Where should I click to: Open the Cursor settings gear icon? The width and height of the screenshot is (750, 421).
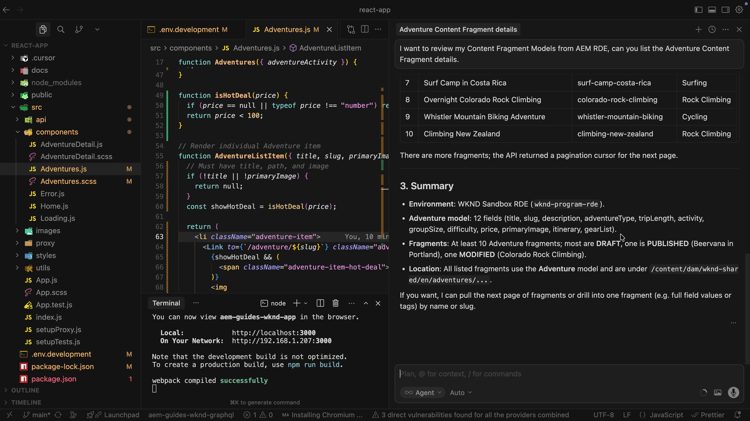pyautogui.click(x=739, y=10)
